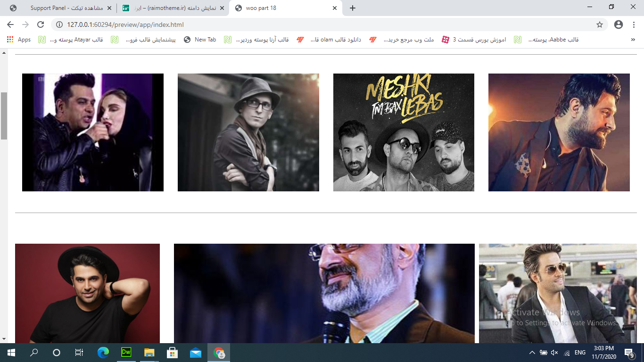Launch Dreamweaver from the taskbar

tap(126, 352)
